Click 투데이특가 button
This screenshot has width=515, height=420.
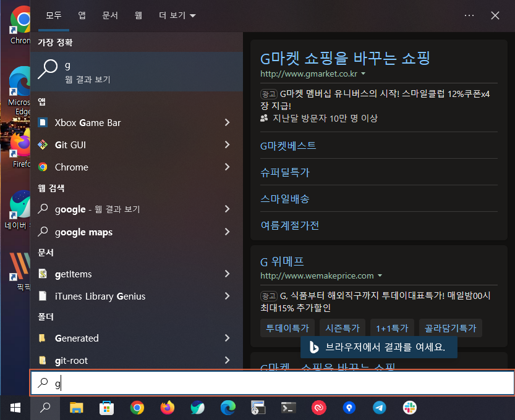287,328
